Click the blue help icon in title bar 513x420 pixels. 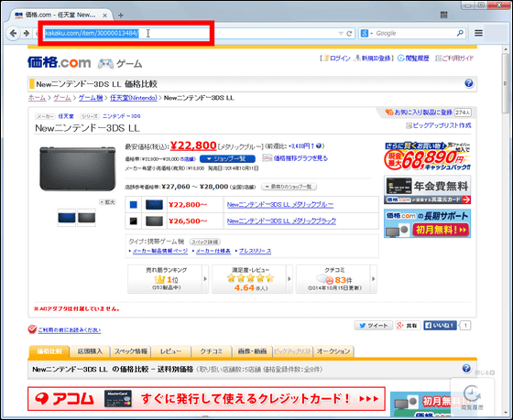468,83
